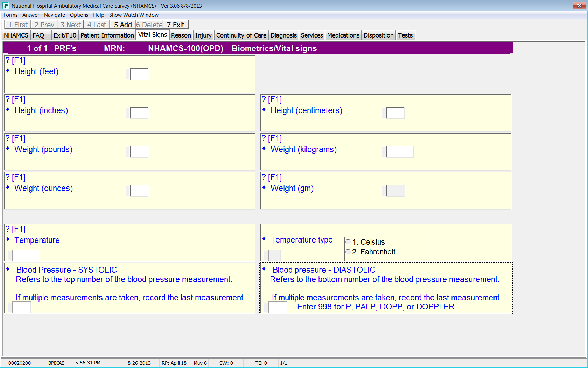Open the Disposition tab
Screen dimensions: 588x368
click(x=379, y=35)
